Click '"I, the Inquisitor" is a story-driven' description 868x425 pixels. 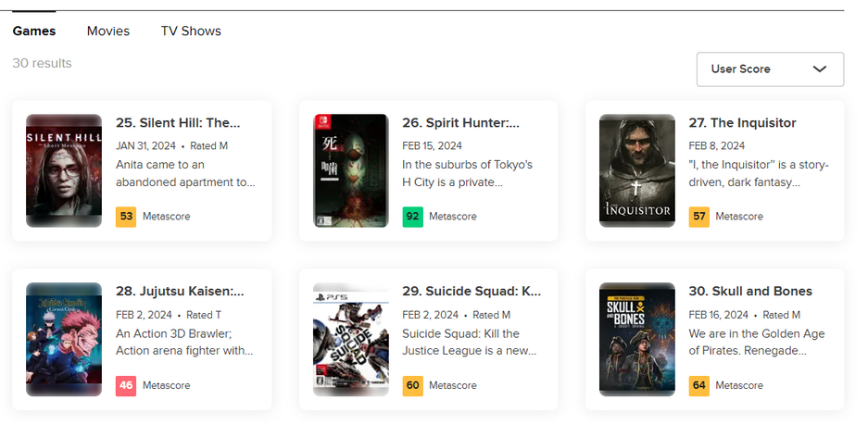click(759, 174)
